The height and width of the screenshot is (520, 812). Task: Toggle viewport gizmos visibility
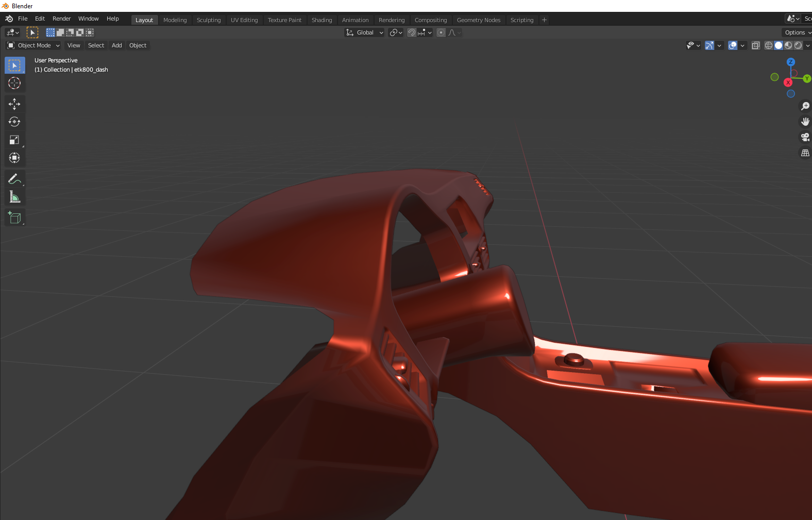[709, 45]
